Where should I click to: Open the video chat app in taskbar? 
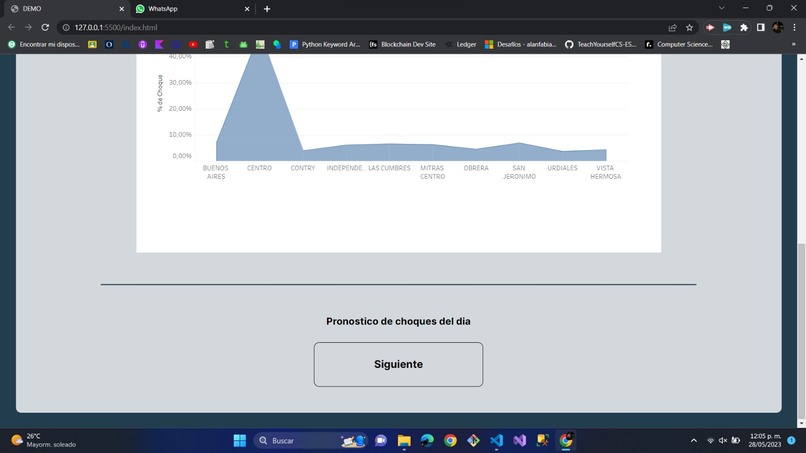tap(381, 441)
